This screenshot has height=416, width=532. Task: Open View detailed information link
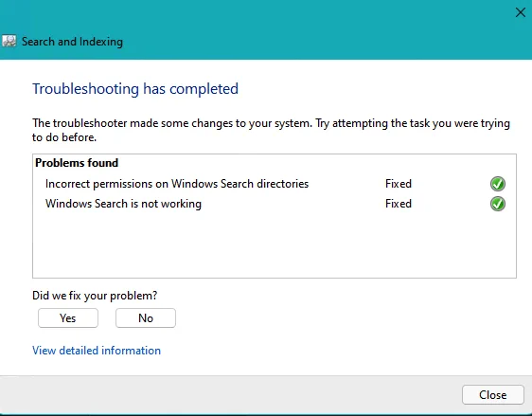(97, 351)
